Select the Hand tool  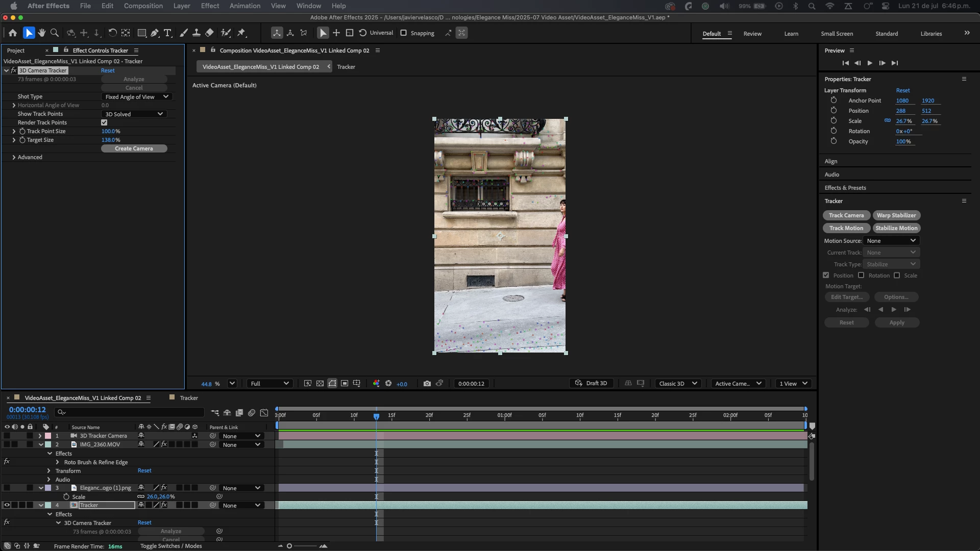click(41, 33)
